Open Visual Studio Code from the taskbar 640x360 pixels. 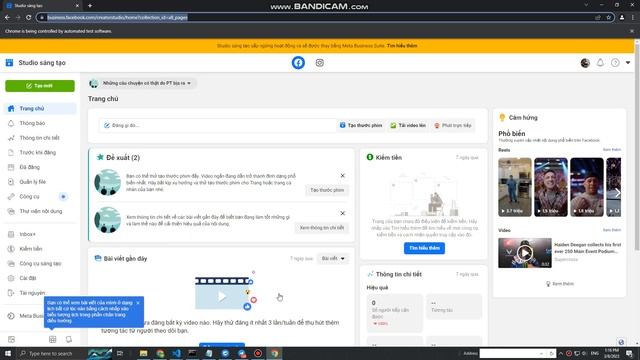pos(176,353)
